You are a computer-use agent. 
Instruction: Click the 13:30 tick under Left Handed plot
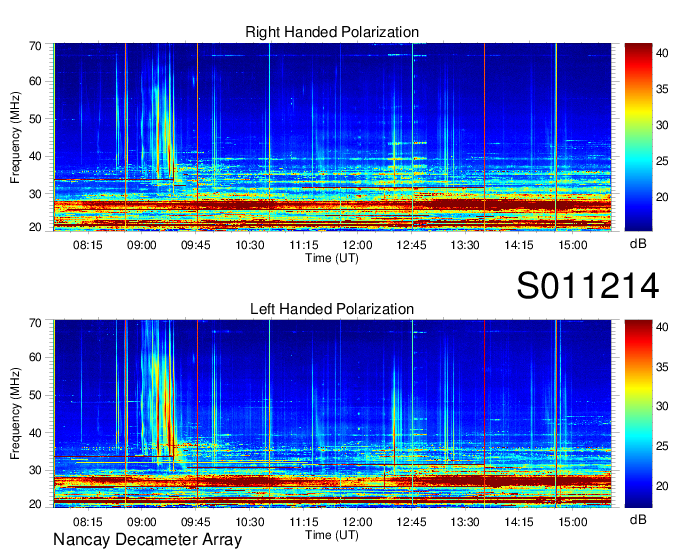coord(465,522)
